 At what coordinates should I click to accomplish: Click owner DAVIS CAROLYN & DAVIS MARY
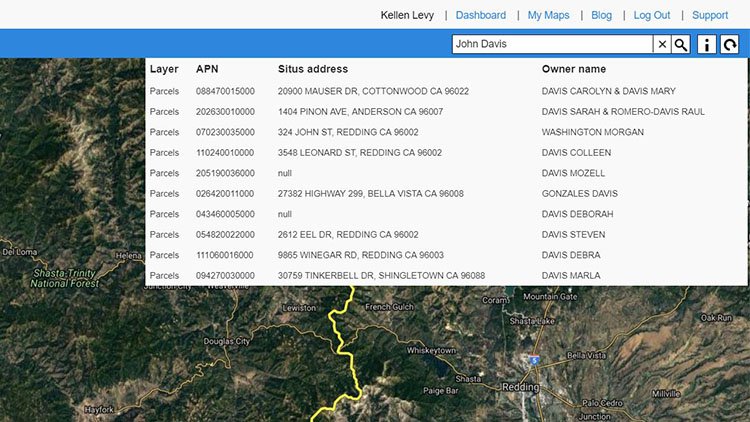[608, 91]
